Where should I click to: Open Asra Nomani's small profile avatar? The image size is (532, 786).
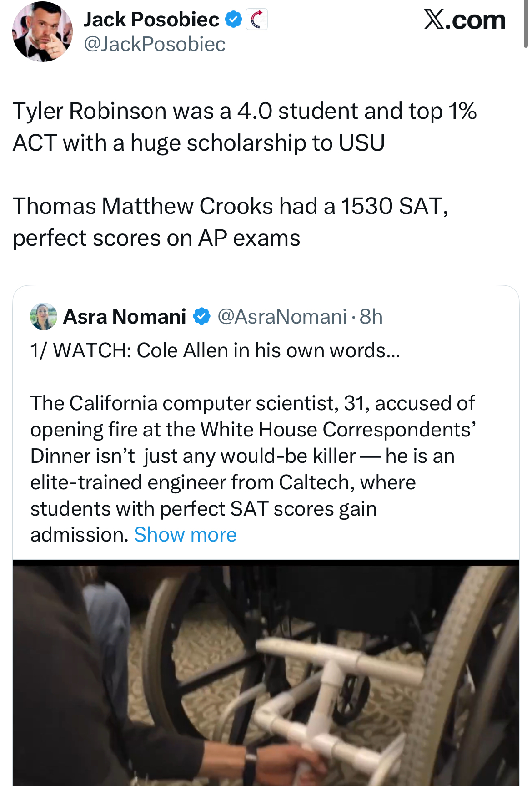click(x=43, y=316)
